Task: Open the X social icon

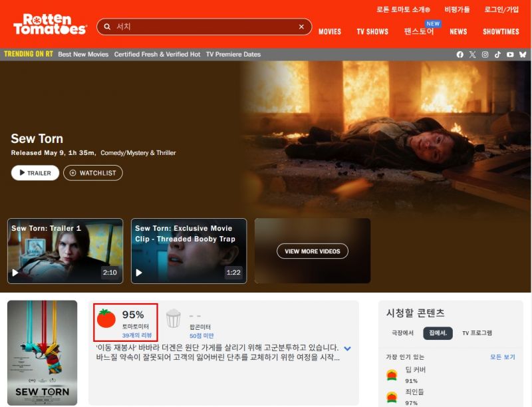Action: [x=472, y=55]
